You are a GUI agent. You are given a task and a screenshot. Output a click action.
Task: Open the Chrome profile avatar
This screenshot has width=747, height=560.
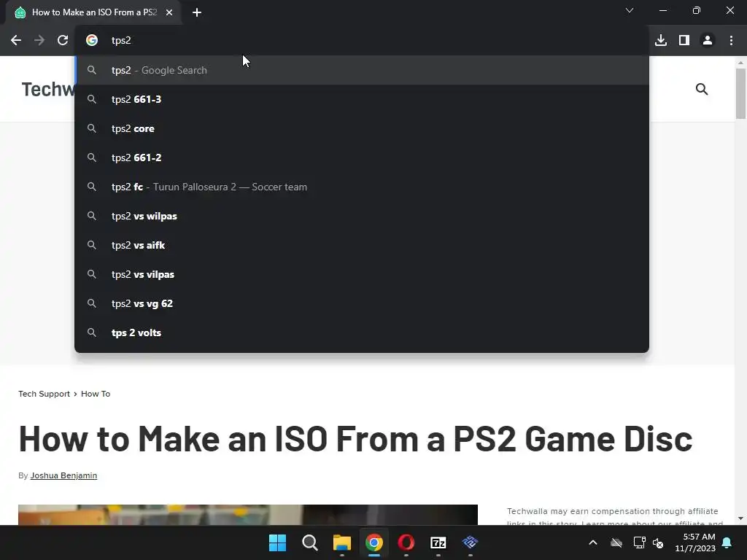coord(708,41)
